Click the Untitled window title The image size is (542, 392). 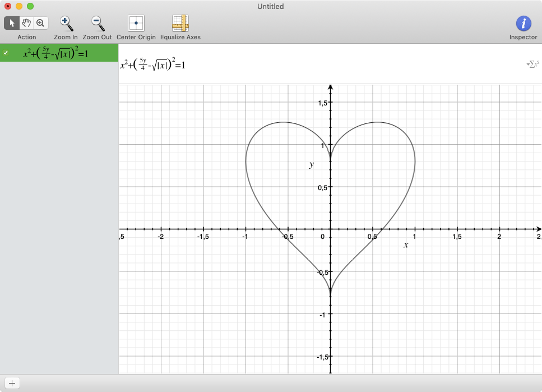point(270,6)
